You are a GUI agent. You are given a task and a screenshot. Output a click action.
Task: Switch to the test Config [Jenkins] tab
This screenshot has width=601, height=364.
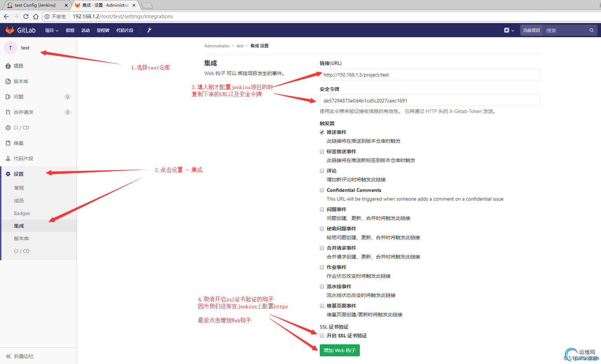[35, 5]
